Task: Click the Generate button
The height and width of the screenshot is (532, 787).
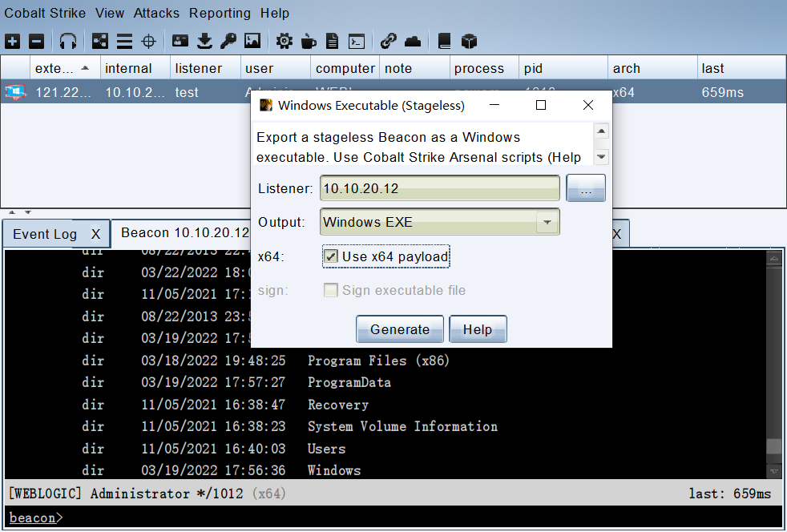Action: click(x=400, y=329)
